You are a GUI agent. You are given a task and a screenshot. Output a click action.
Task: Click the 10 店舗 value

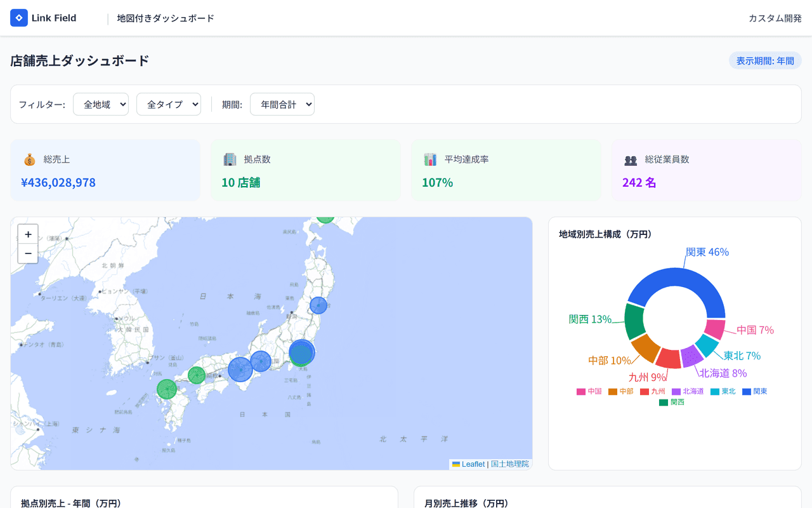tap(241, 183)
